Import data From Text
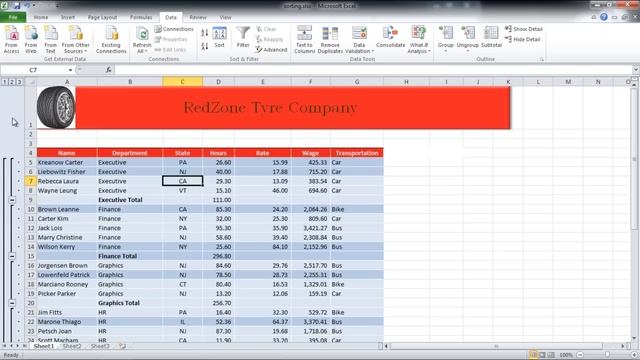This screenshot has height=360, width=640. [x=50, y=39]
